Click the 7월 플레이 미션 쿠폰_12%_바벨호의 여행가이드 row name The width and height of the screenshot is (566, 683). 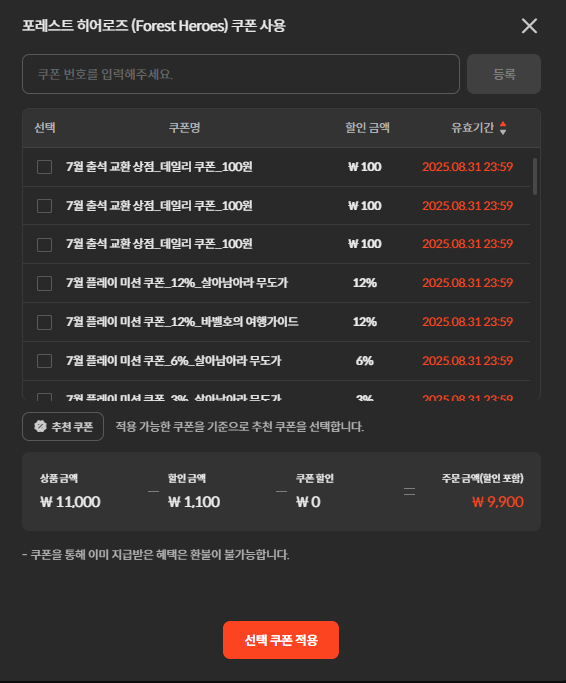182,322
